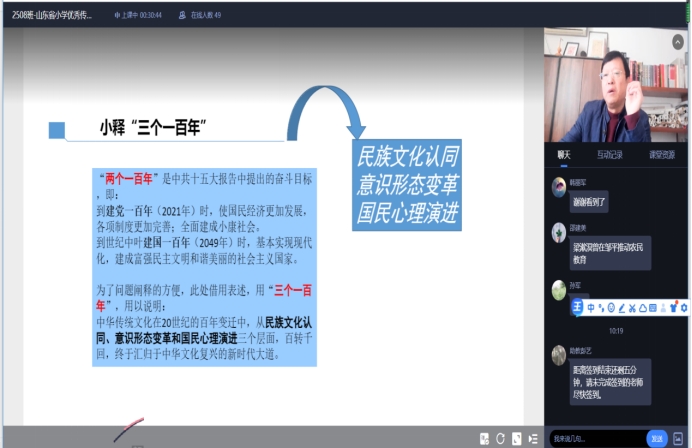Viewport: 692px width, 448px height.
Task: Click the 上课中 00:30:44 class timer
Action: coord(138,15)
